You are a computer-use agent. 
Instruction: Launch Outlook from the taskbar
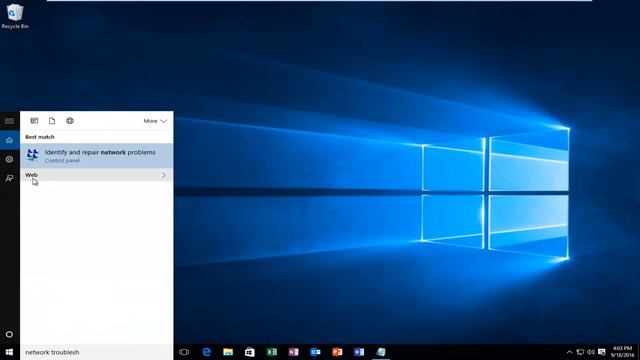pos(316,352)
